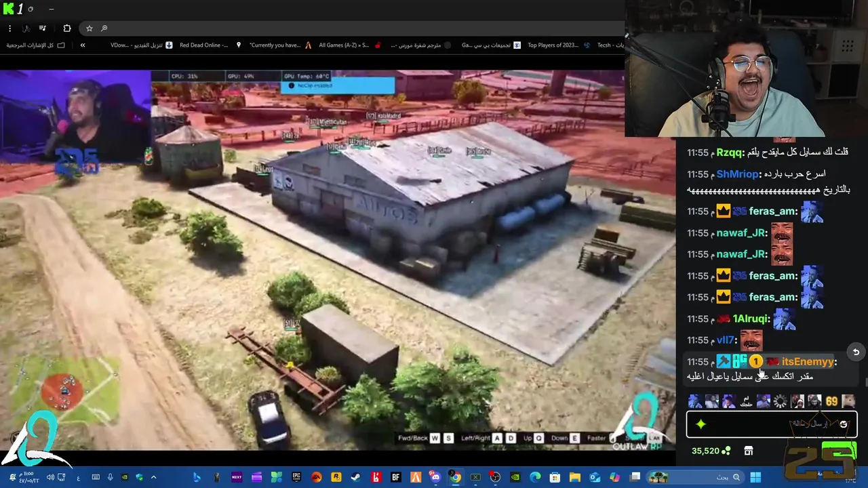Jump to latest chat with round arrow button
Viewport: 868px width, 488px height.
856,352
